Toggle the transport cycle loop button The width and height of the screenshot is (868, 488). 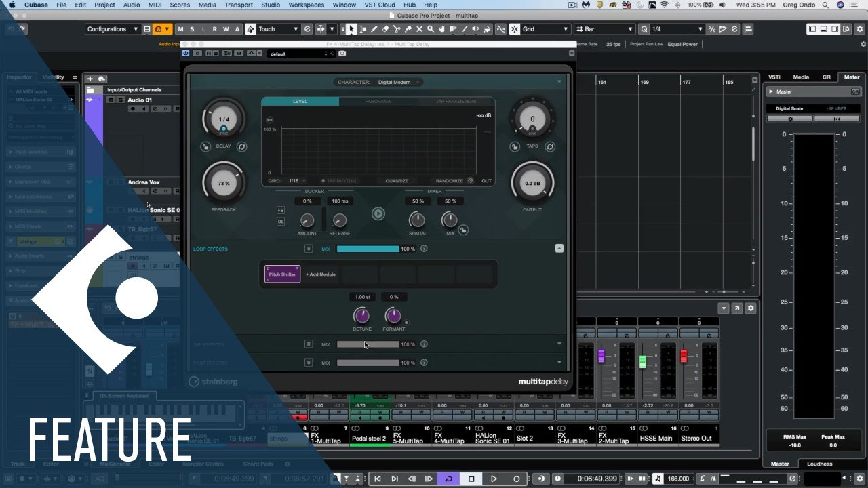click(448, 479)
